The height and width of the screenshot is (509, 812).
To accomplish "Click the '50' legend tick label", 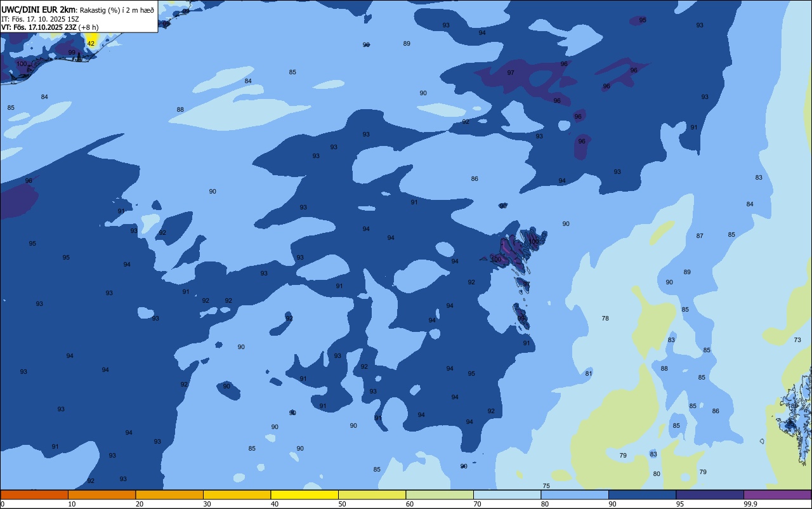I will [x=342, y=504].
